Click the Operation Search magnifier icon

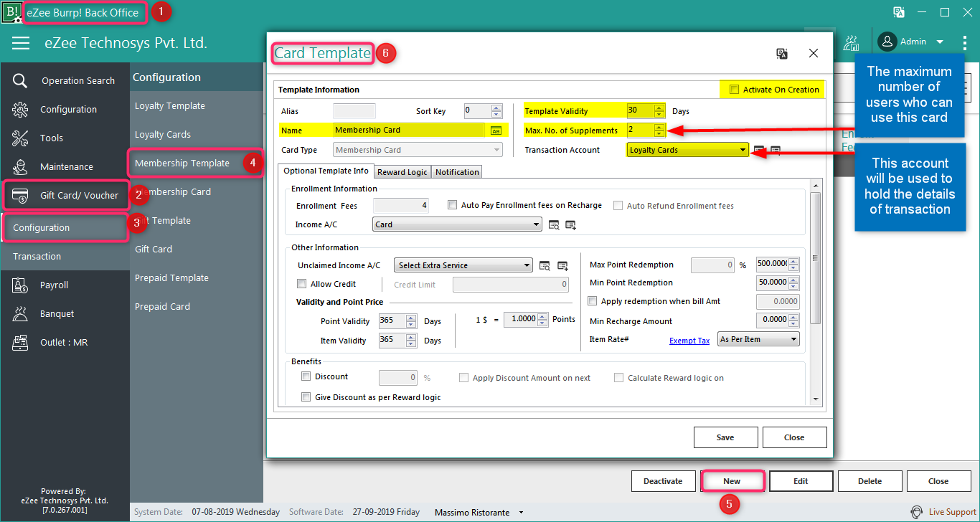pyautogui.click(x=20, y=80)
